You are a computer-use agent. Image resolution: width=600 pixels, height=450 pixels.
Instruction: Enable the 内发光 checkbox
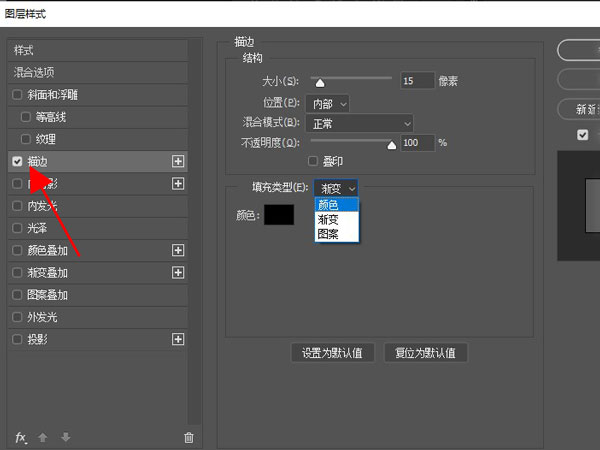pos(17,206)
